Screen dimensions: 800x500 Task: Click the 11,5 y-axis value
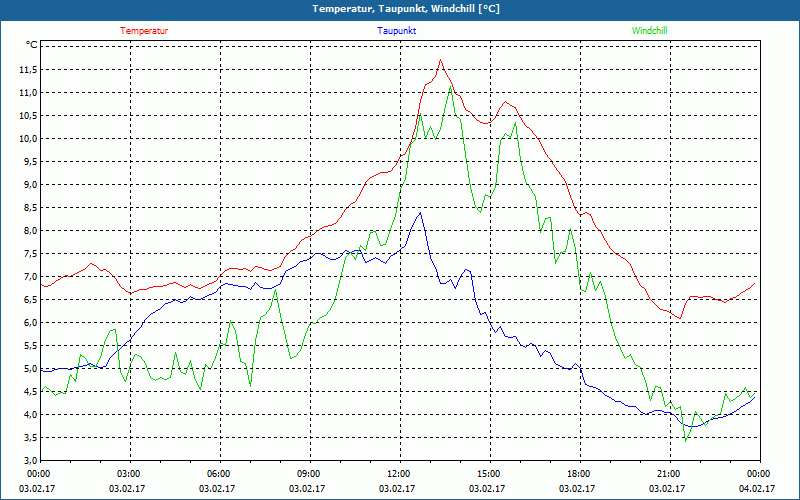(28, 69)
